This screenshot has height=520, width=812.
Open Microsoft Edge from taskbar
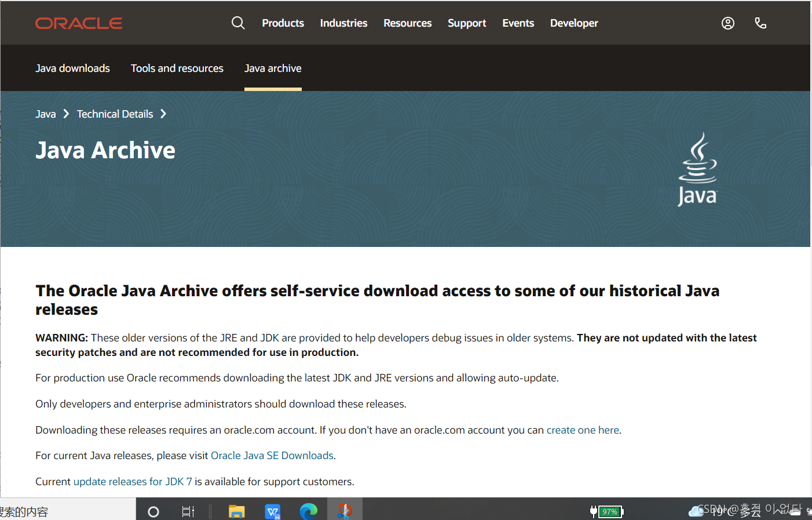pos(309,512)
